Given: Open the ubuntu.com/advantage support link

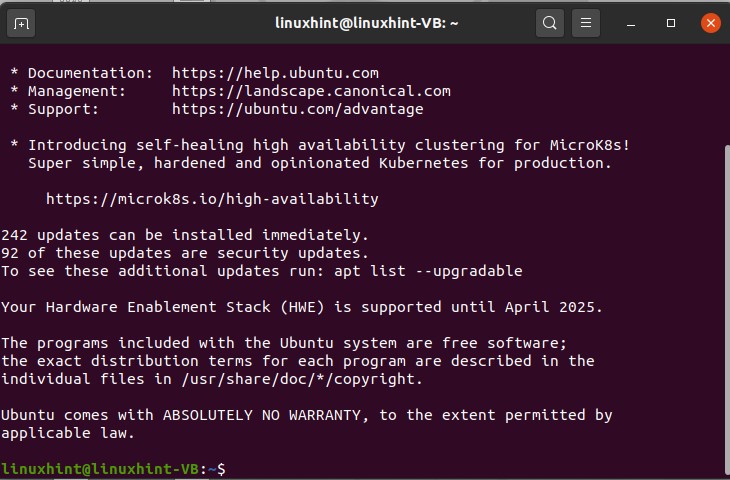Looking at the screenshot, I should [297, 109].
